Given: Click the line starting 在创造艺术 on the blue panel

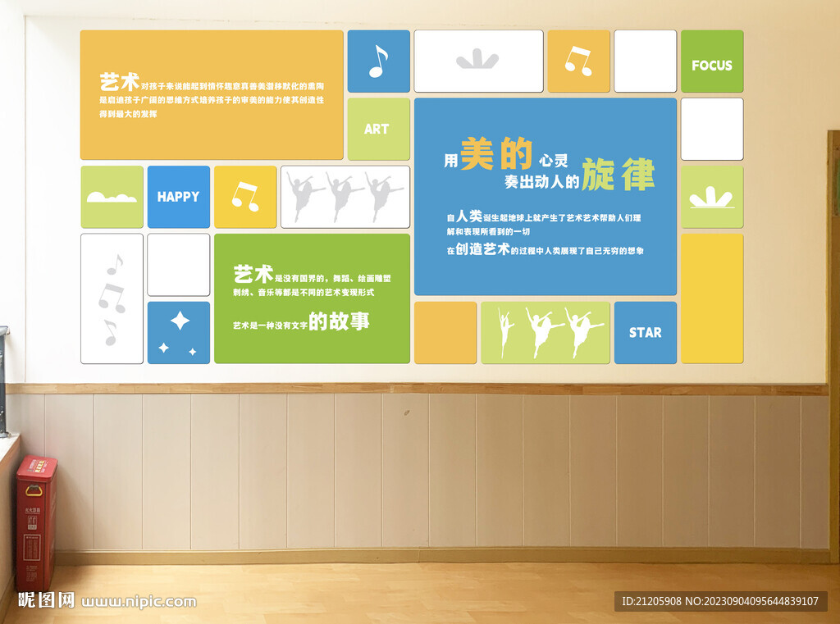Looking at the screenshot, I should point(546,249).
